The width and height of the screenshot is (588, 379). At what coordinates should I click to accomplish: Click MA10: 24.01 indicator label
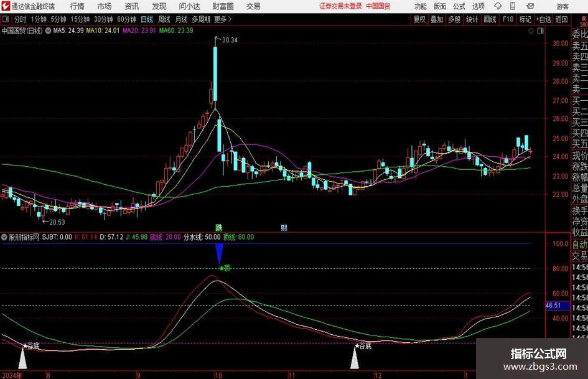(x=103, y=30)
